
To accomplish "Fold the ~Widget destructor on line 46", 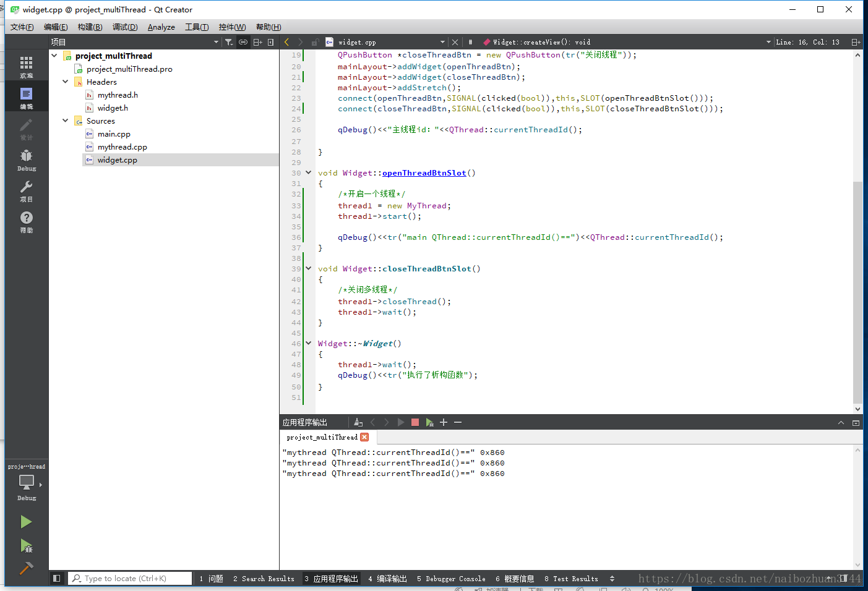I will click(x=308, y=344).
